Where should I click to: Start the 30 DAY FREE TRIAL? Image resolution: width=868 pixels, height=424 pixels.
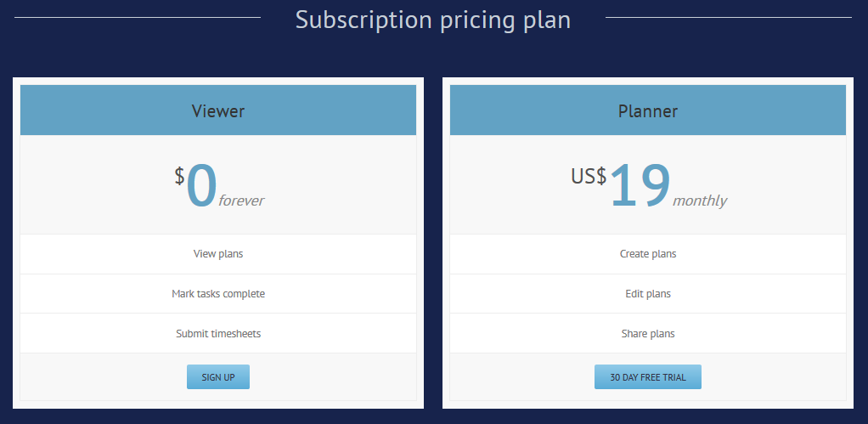click(648, 377)
